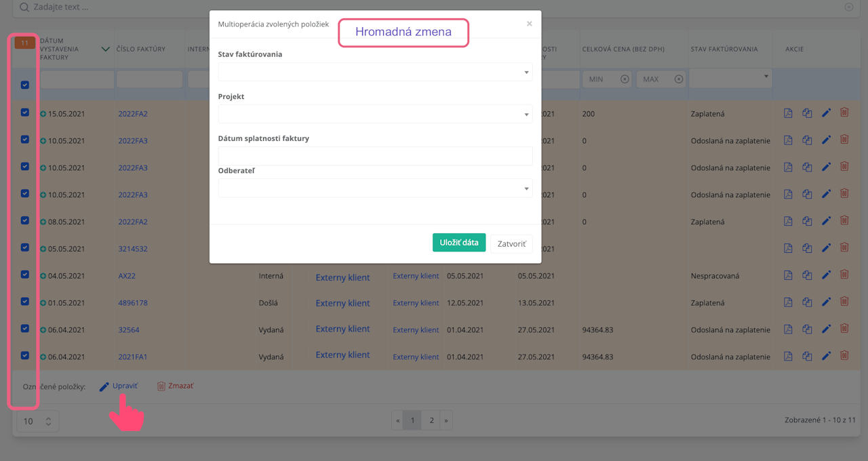Click PDF icon for invoice 2021FA1
Viewport: 868px width, 461px height.
click(x=788, y=356)
